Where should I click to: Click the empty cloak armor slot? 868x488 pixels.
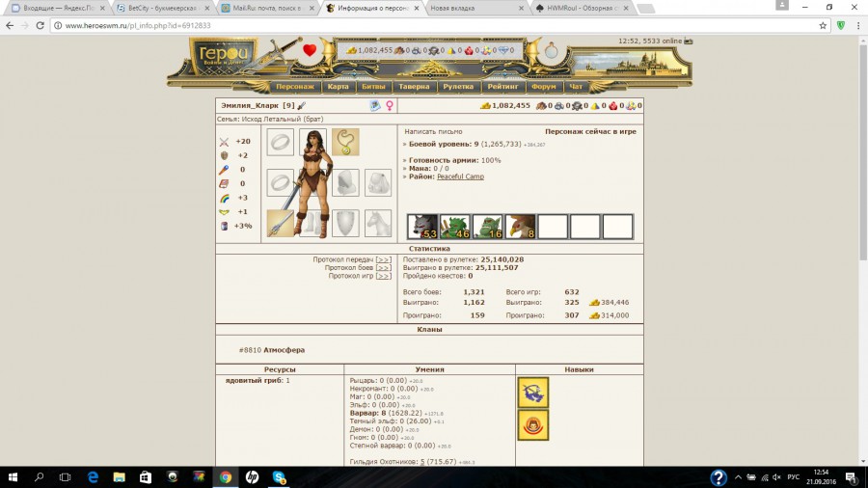click(x=345, y=182)
